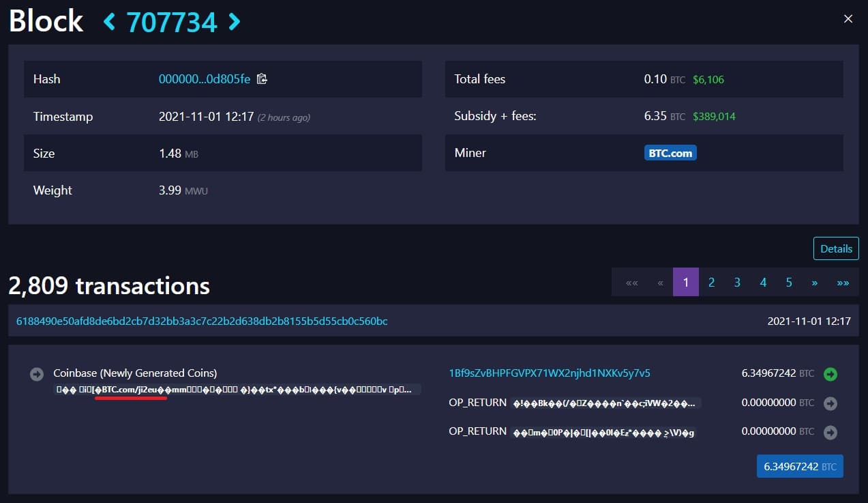Open address 1Bf9sZvBHPFGVPX71WX2njhd1NXKv5y7v5
Screen dimensions: 868x503
pos(550,373)
